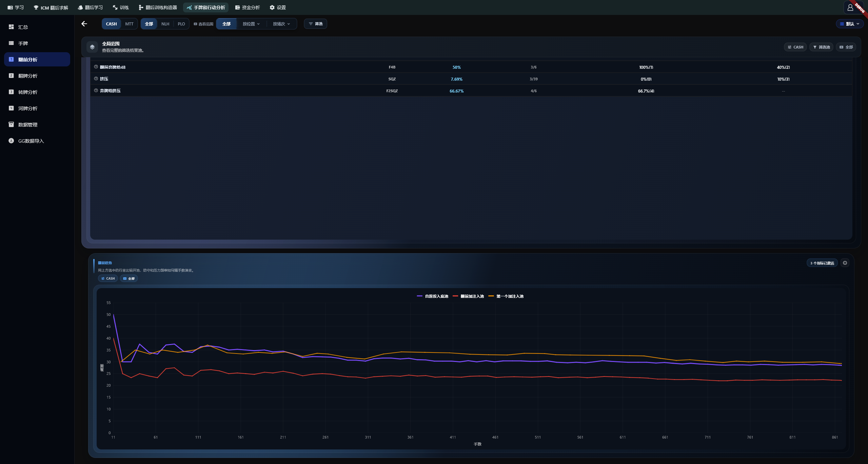Click 查看范围 link

pyautogui.click(x=203, y=24)
